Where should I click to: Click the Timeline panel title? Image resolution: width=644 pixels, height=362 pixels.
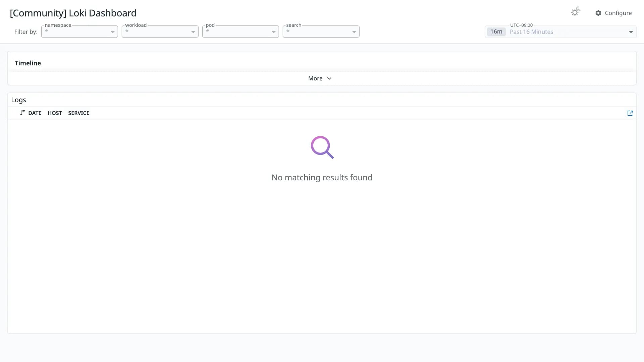(x=28, y=63)
